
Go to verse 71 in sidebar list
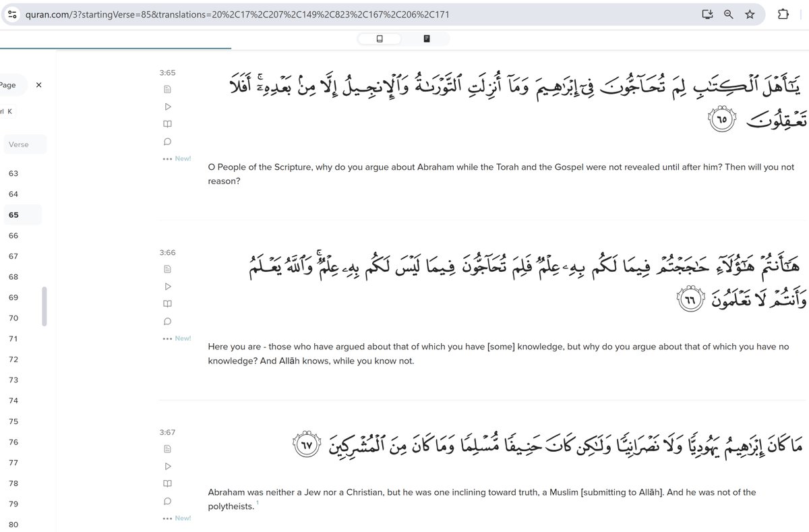[14, 339]
